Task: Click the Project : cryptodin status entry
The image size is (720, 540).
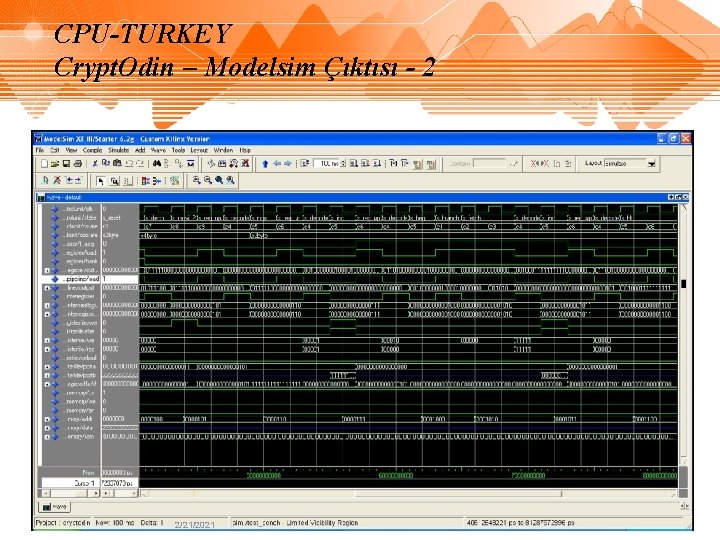Action: [x=63, y=523]
